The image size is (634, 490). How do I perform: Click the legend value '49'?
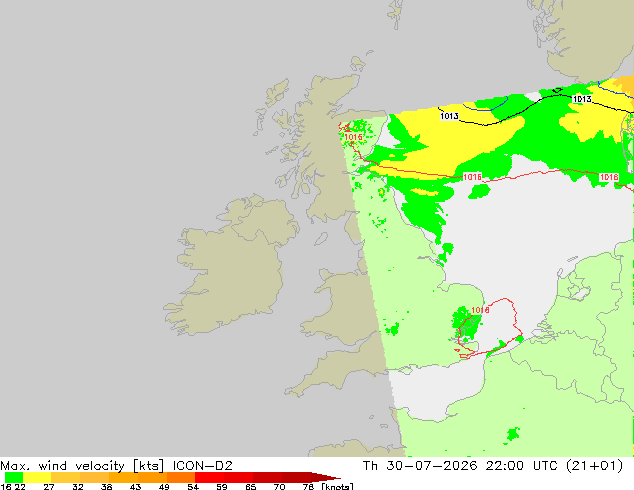pos(164,487)
